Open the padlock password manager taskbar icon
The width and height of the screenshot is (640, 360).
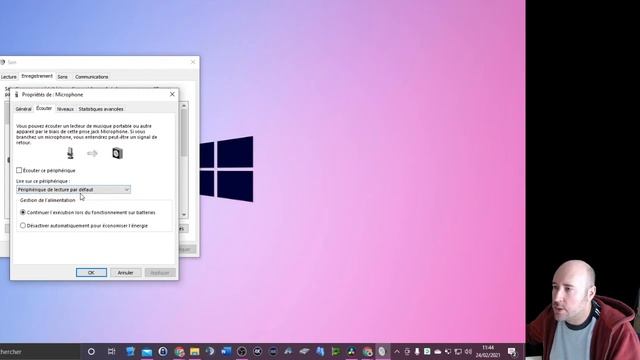[163, 351]
